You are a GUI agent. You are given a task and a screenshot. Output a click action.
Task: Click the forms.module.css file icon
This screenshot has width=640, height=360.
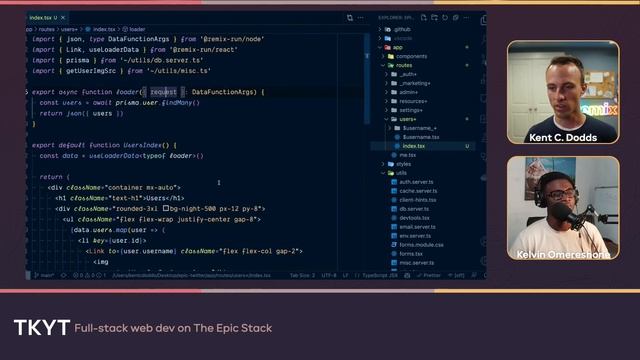pos(394,245)
